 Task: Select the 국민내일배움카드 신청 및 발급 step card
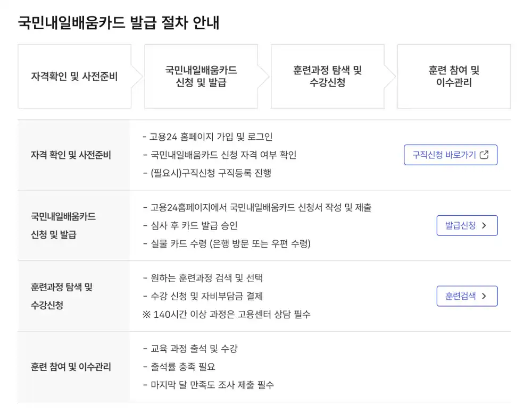coord(201,76)
